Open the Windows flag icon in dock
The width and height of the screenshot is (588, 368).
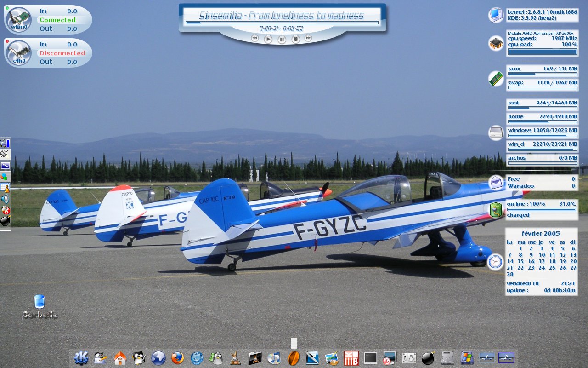point(467,357)
